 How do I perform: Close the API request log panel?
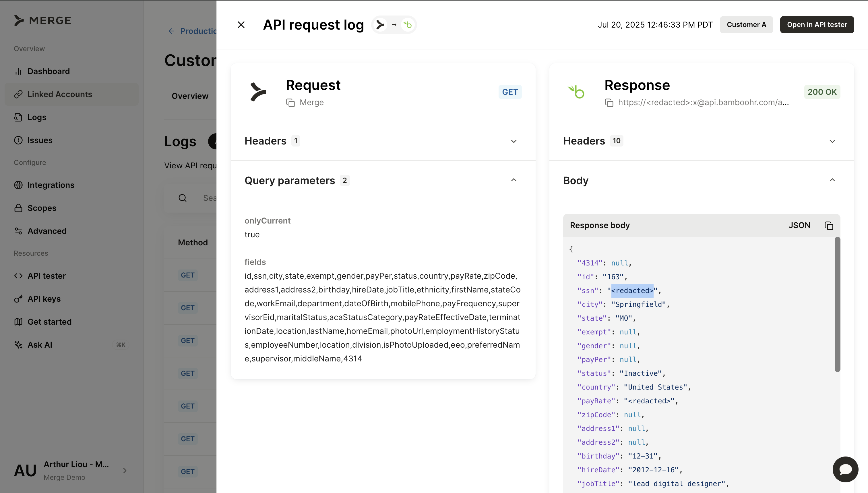(241, 25)
